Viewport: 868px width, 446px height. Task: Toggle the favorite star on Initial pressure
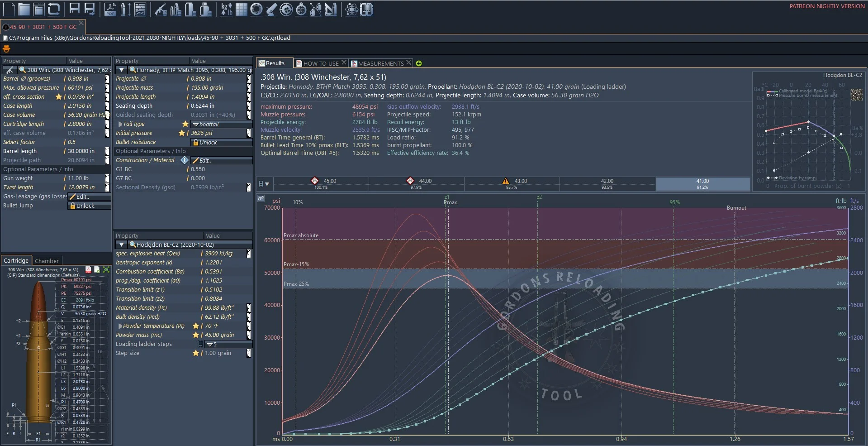[x=182, y=133]
